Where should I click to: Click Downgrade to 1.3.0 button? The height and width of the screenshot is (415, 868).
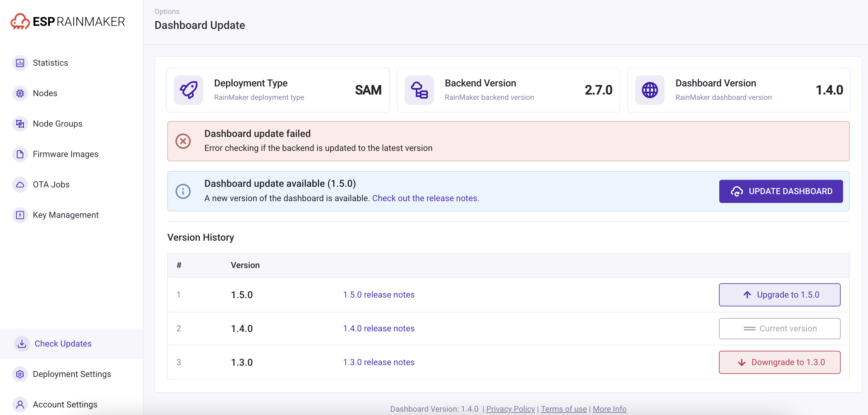[x=779, y=362]
